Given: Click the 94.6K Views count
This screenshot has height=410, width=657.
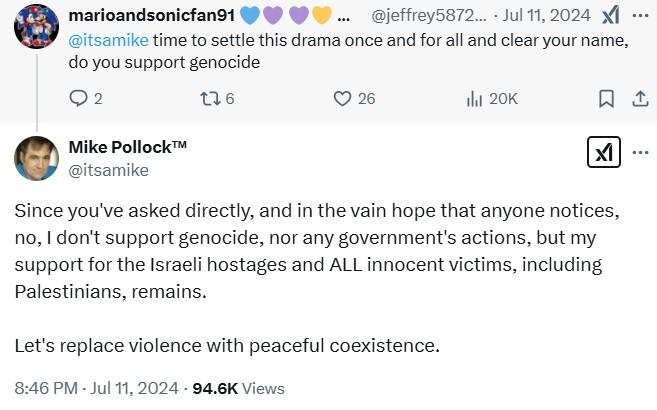Looking at the screenshot, I should click(238, 388).
